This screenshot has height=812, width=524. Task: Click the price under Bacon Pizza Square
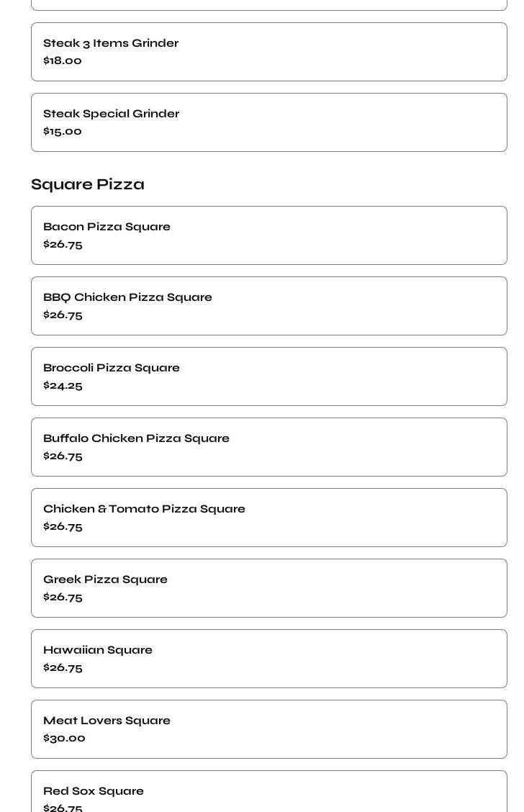[x=63, y=244]
